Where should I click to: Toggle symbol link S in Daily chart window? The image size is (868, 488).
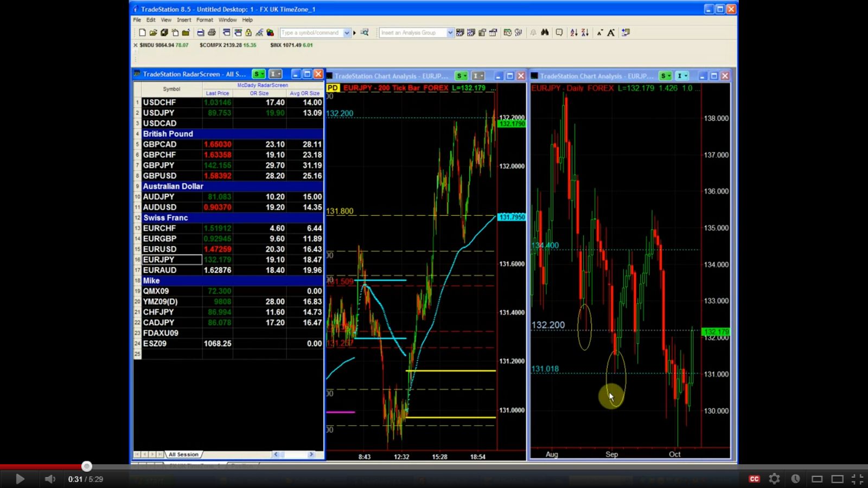[665, 76]
